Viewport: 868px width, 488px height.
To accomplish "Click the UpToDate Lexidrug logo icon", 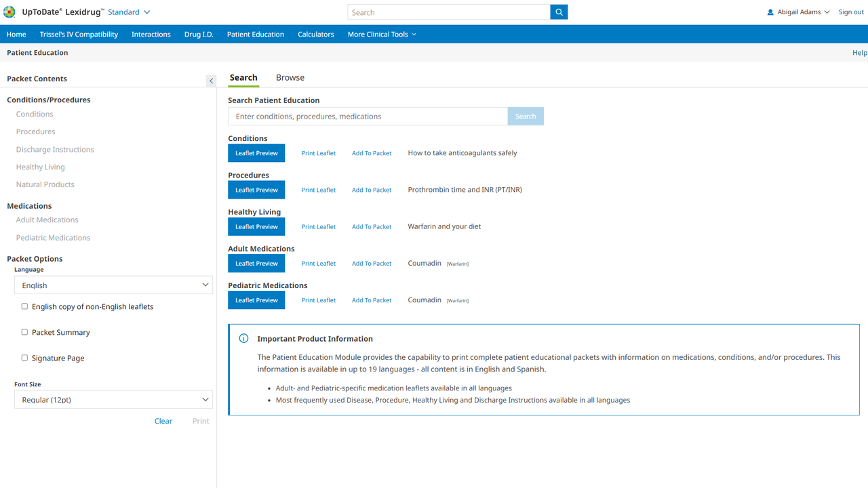I will pos(9,12).
